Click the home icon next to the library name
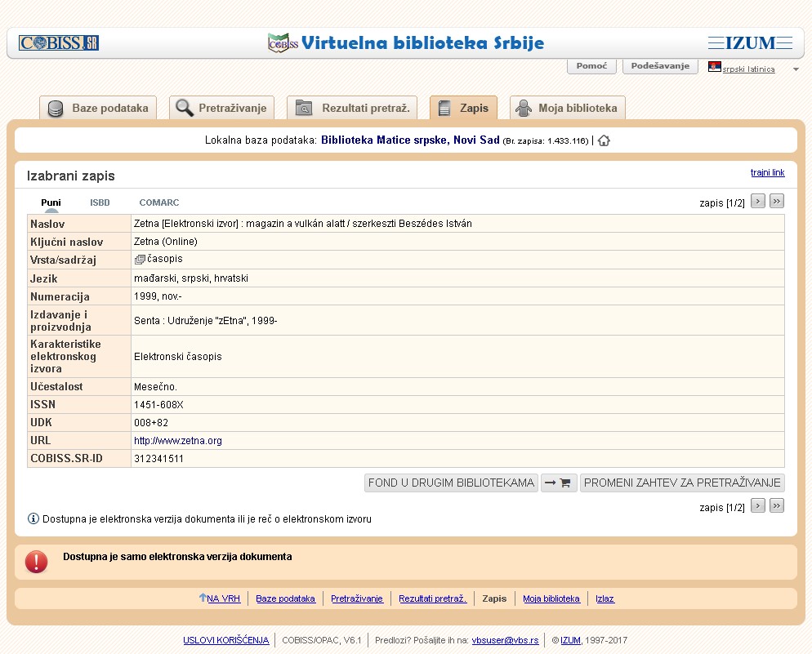 coord(604,140)
